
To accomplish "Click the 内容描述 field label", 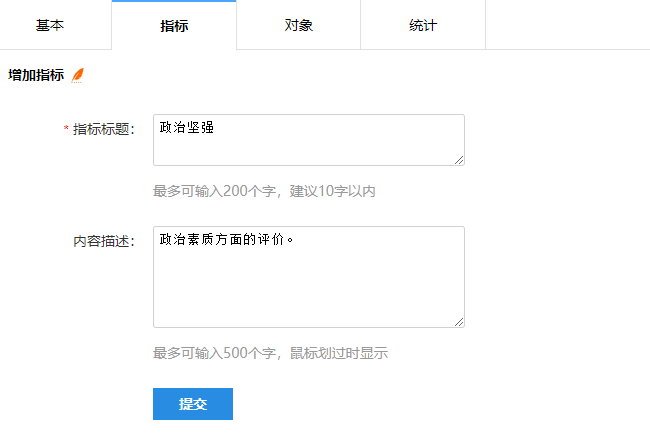I will click(x=104, y=241).
